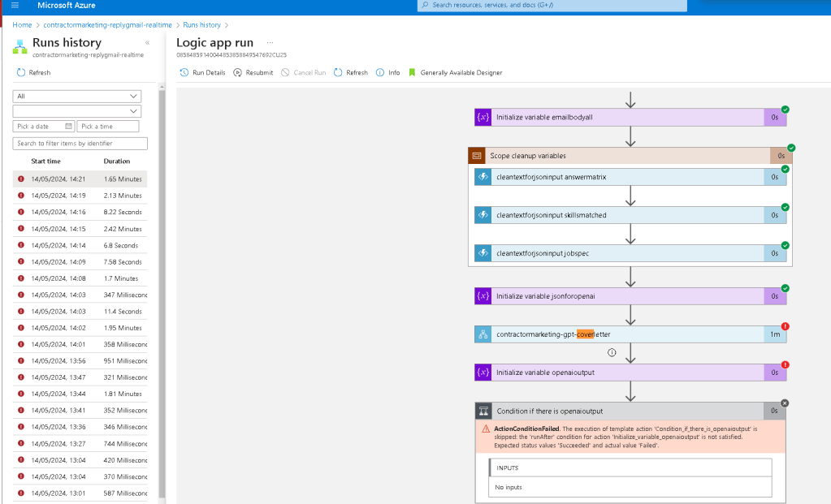Click the Logic App resource icon beside Runs history
Image resolution: width=831 pixels, height=504 pixels.
click(x=20, y=46)
